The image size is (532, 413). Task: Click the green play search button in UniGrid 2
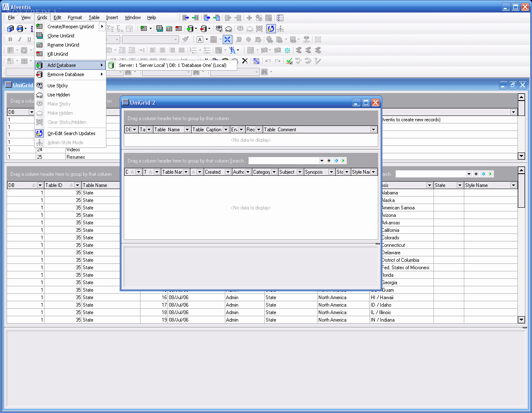343,161
